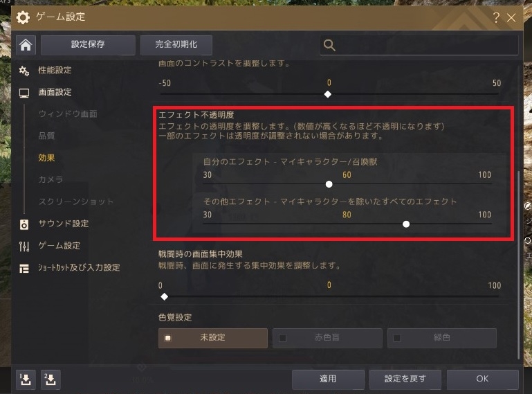Screen dimensions: 532x394
Task: Click the search magnifier icon
Action: (x=329, y=45)
